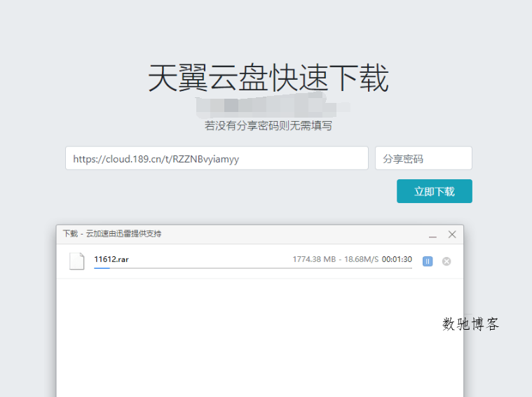This screenshot has height=397, width=532.
Task: Close the download dialog window
Action: click(x=452, y=235)
